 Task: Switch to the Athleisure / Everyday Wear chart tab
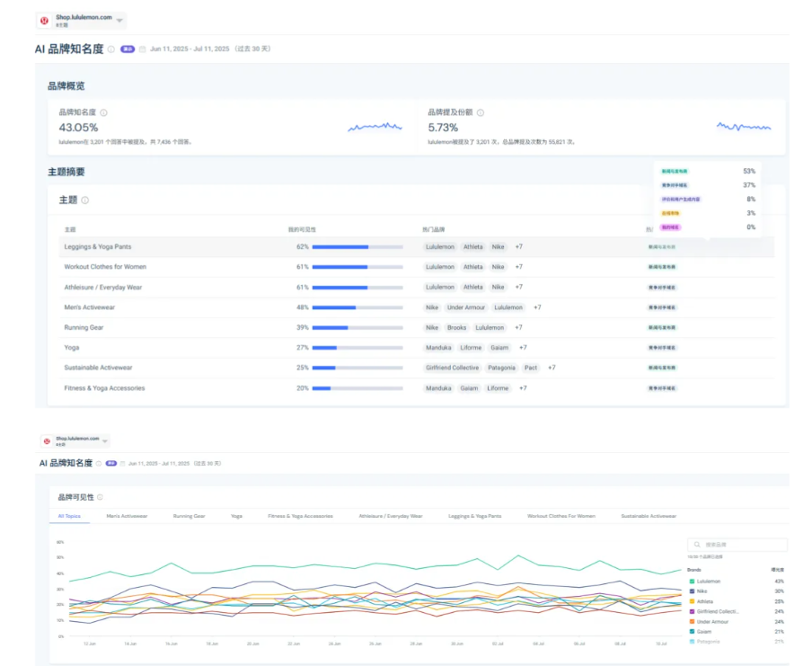[x=391, y=516]
